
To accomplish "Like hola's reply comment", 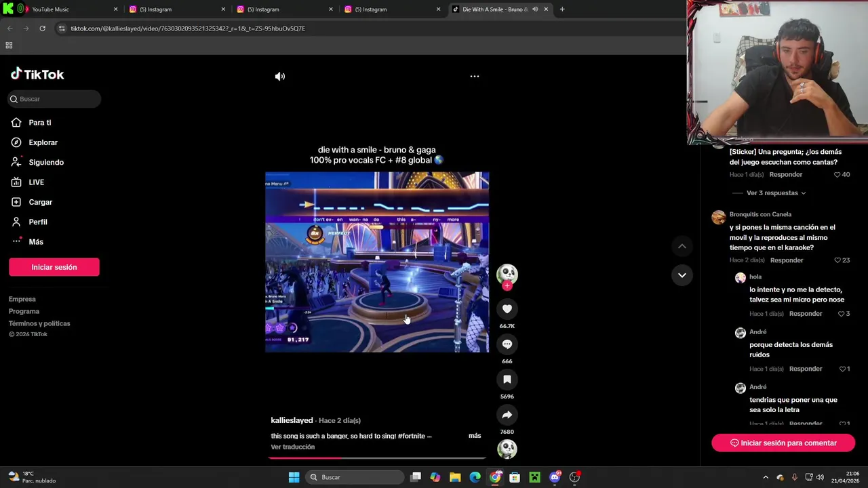I will click(841, 314).
